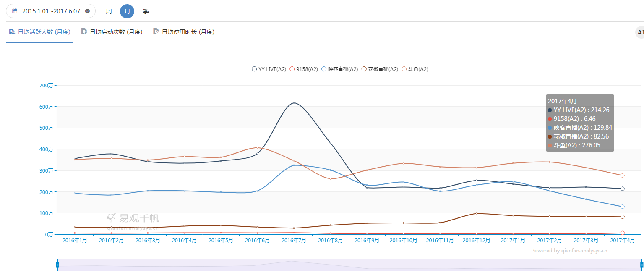This screenshot has width=644, height=275.
Task: Hide the 映客直播(A2) series in legend
Action: tap(339, 69)
